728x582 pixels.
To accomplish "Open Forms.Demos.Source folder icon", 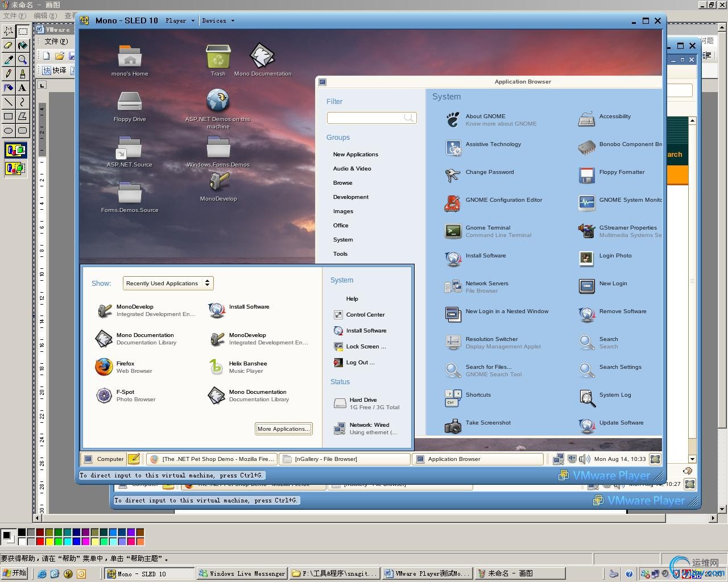I will (x=130, y=197).
